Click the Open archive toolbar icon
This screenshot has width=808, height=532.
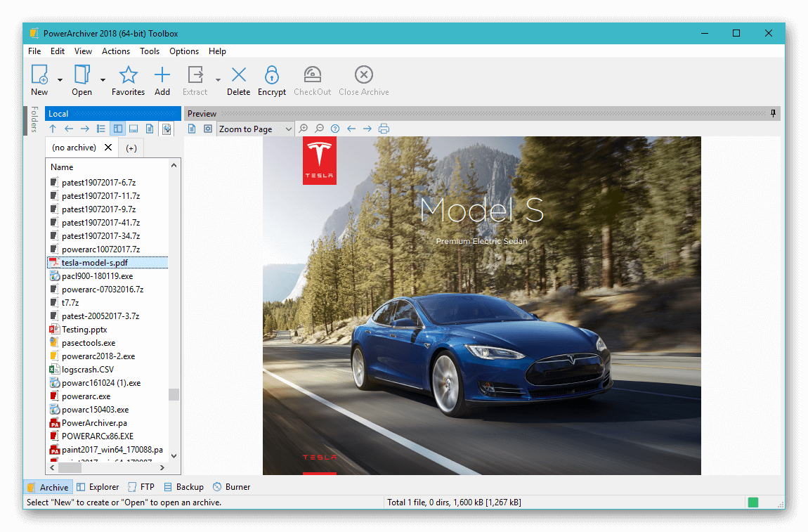pos(82,74)
